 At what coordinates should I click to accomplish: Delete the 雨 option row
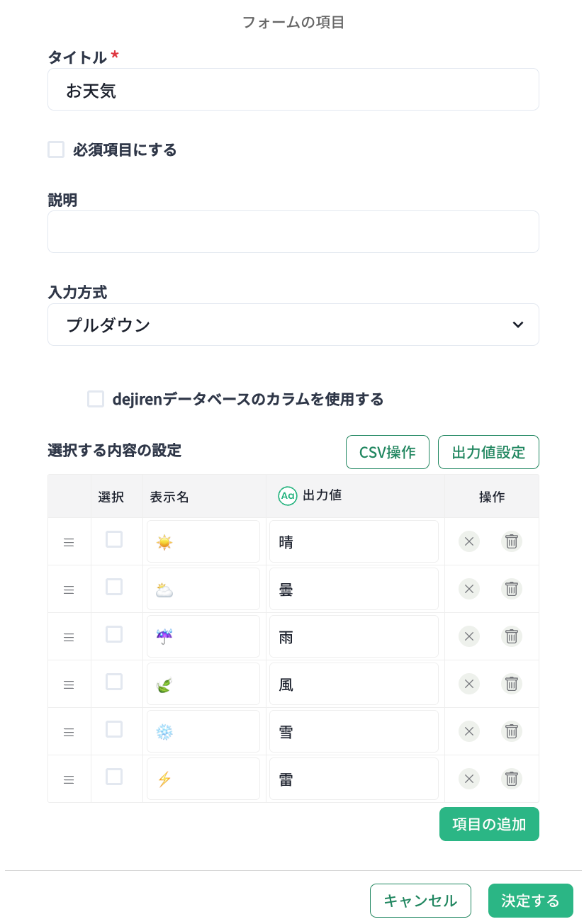(512, 636)
